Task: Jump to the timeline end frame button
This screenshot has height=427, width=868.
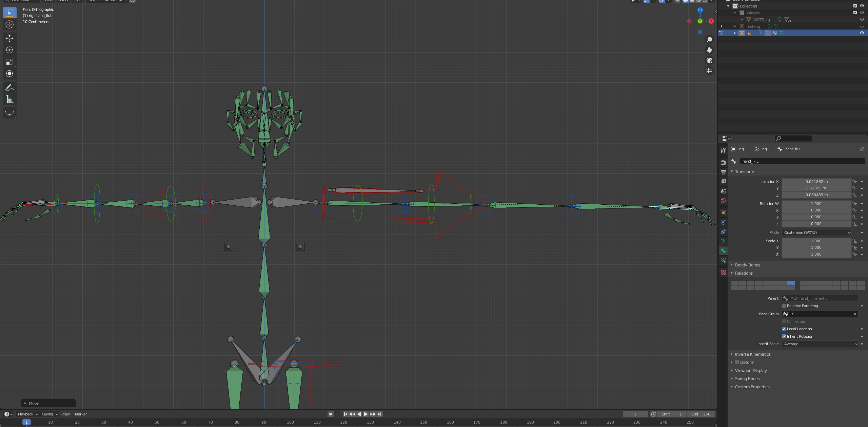Action: pyautogui.click(x=380, y=414)
